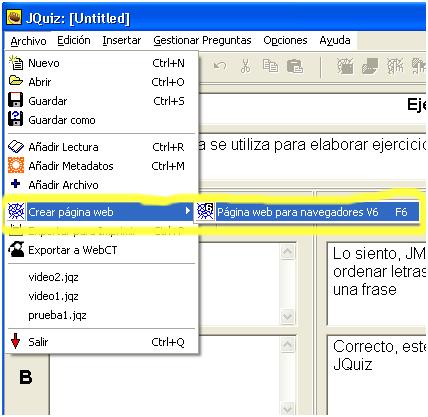Open the Ayuda menu

(335, 40)
